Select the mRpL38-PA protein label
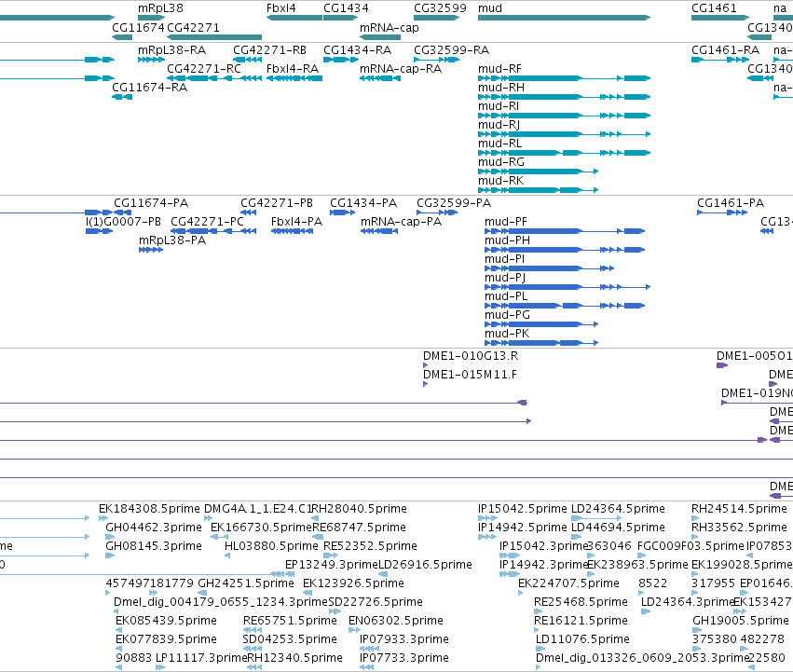793x672 pixels. [172, 240]
